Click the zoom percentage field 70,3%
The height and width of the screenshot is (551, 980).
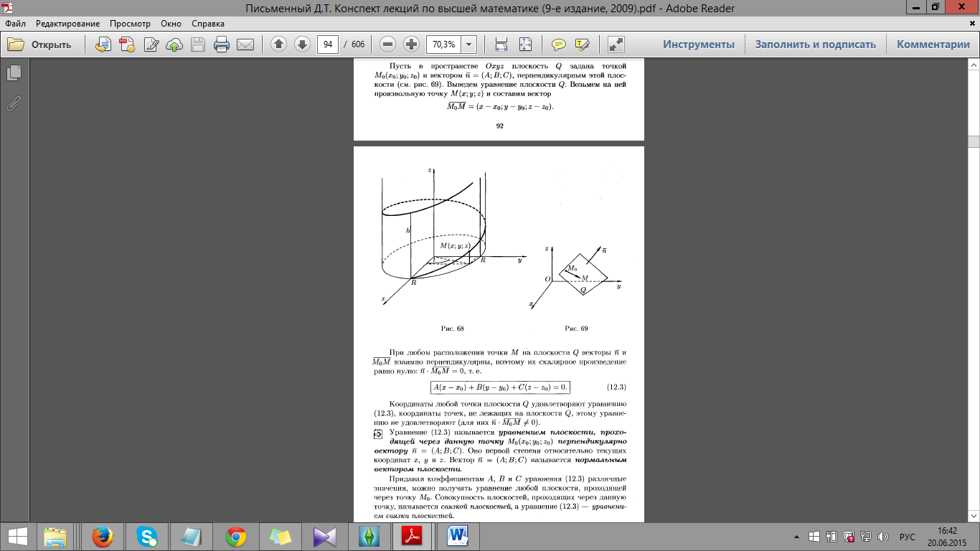[444, 44]
